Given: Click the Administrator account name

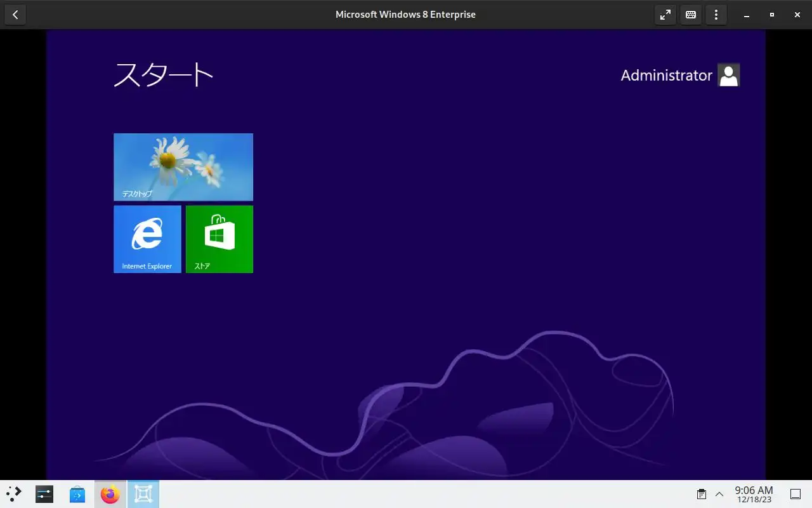Looking at the screenshot, I should [666, 75].
